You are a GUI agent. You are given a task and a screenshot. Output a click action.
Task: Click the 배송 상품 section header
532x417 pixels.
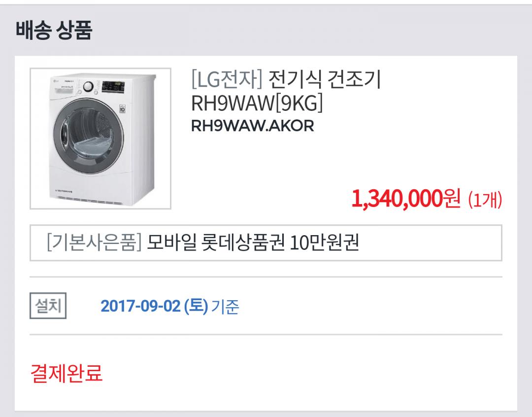point(54,30)
